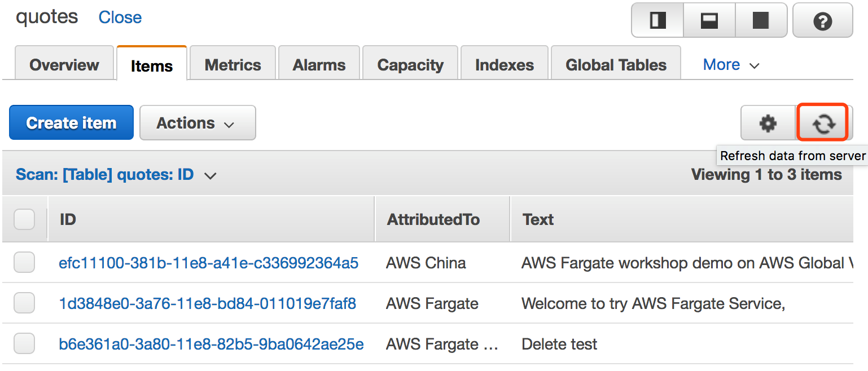868x371 pixels.
Task: Check the box for the AWS China row
Action: click(24, 263)
